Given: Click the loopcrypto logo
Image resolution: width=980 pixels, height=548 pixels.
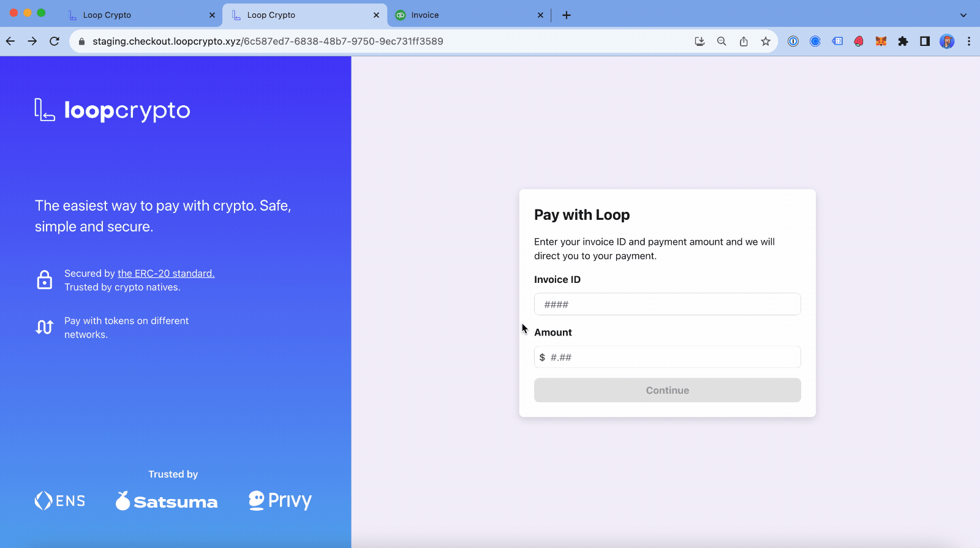Looking at the screenshot, I should pyautogui.click(x=112, y=110).
